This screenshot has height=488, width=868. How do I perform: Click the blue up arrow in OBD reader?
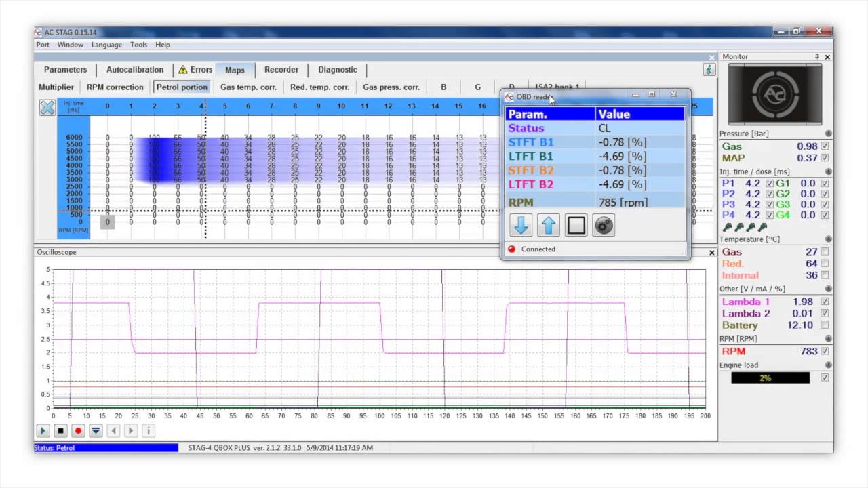point(549,225)
